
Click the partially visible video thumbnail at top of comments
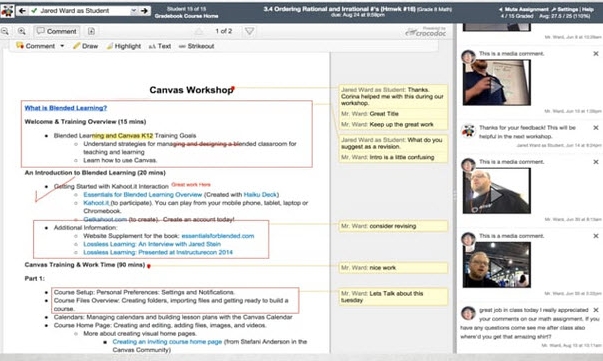click(x=496, y=27)
